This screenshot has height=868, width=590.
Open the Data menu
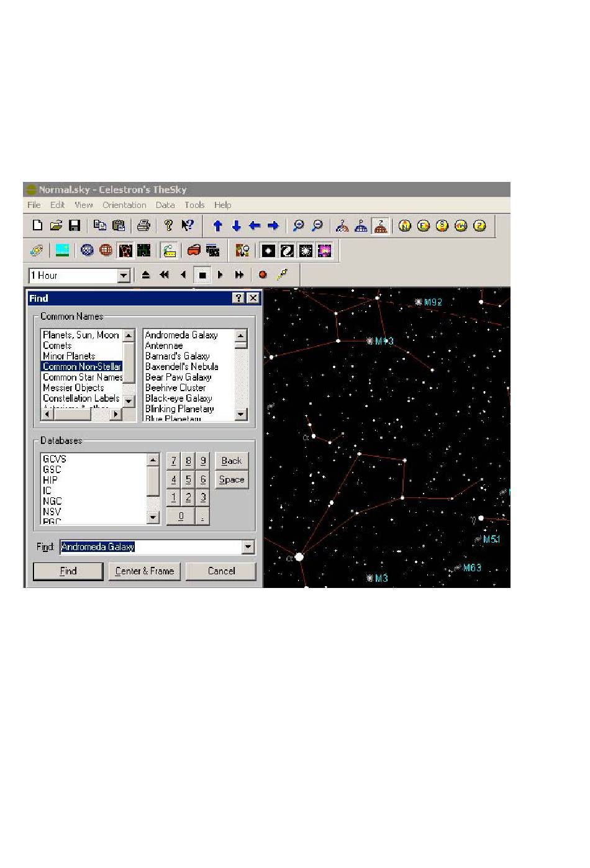click(165, 205)
